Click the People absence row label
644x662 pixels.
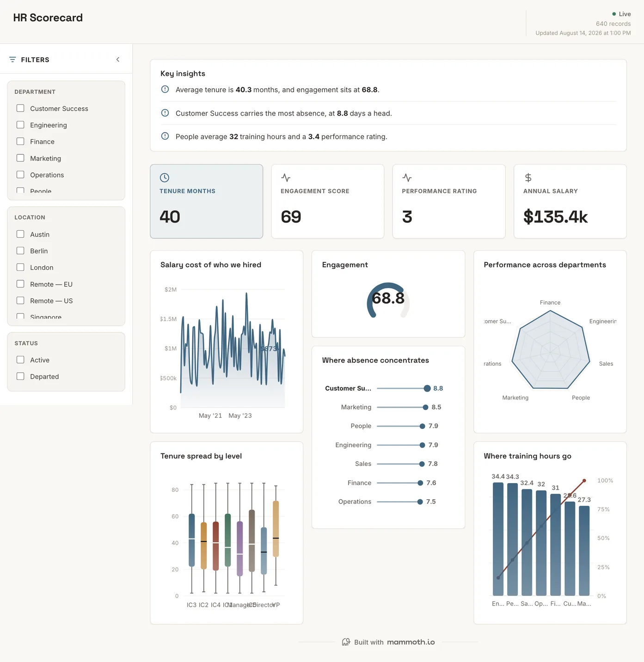361,426
